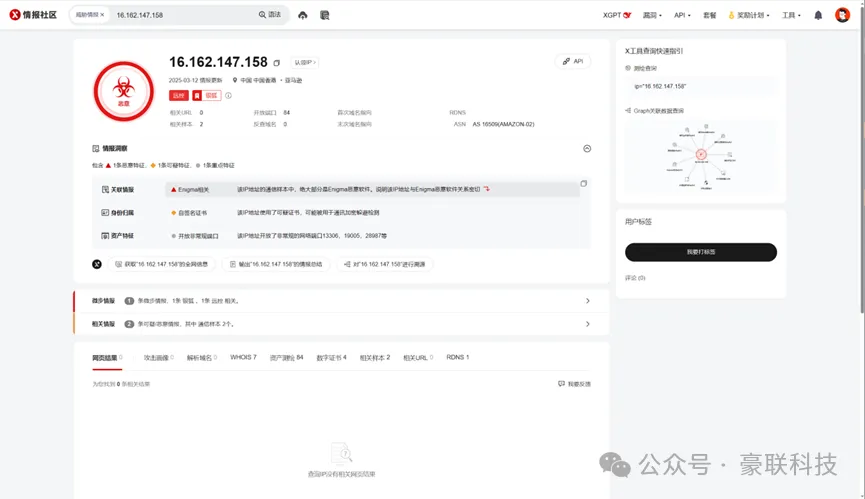The width and height of the screenshot is (865, 499).
Task: Click the notification bell icon
Action: [x=818, y=15]
